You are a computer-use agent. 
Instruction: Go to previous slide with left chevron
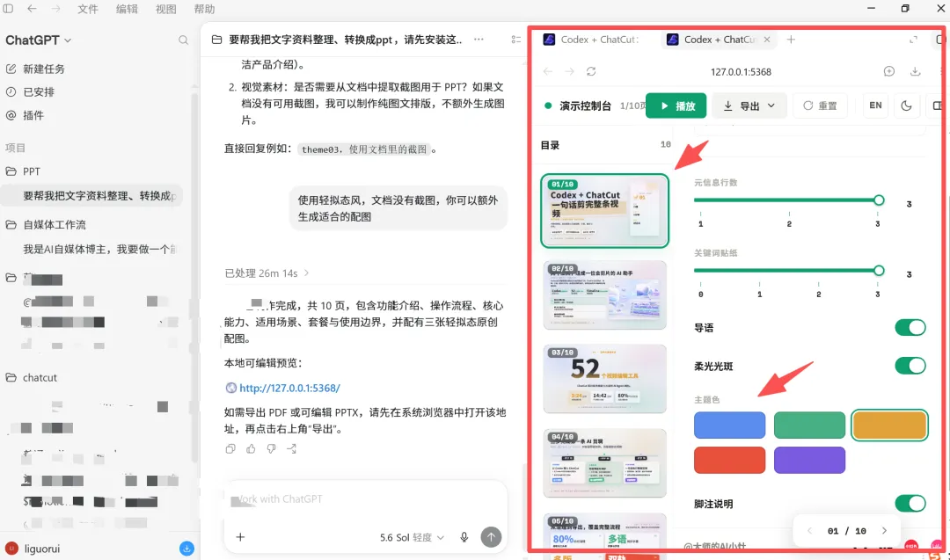tap(809, 531)
